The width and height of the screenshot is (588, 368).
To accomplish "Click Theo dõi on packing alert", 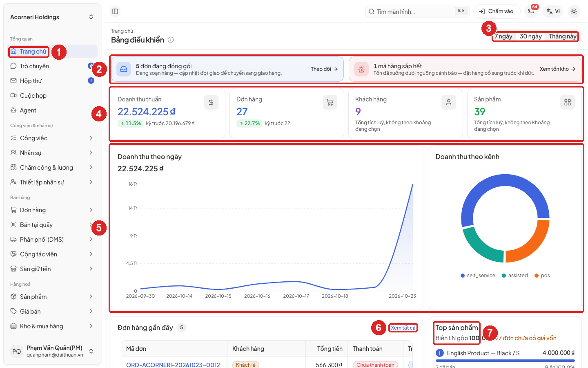I will click(x=325, y=69).
